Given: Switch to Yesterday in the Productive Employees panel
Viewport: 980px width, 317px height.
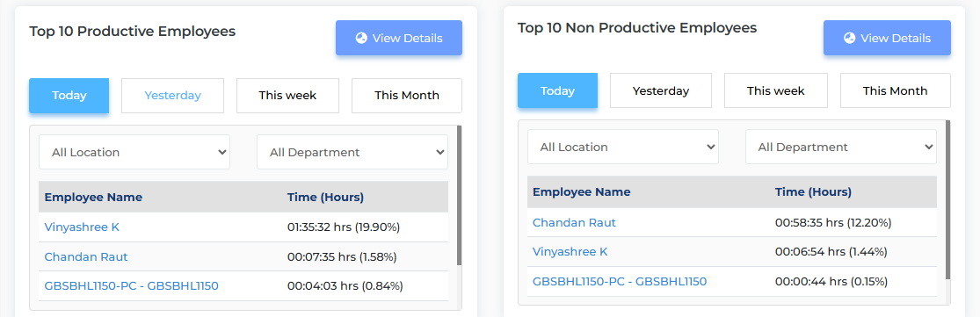Looking at the screenshot, I should [172, 96].
